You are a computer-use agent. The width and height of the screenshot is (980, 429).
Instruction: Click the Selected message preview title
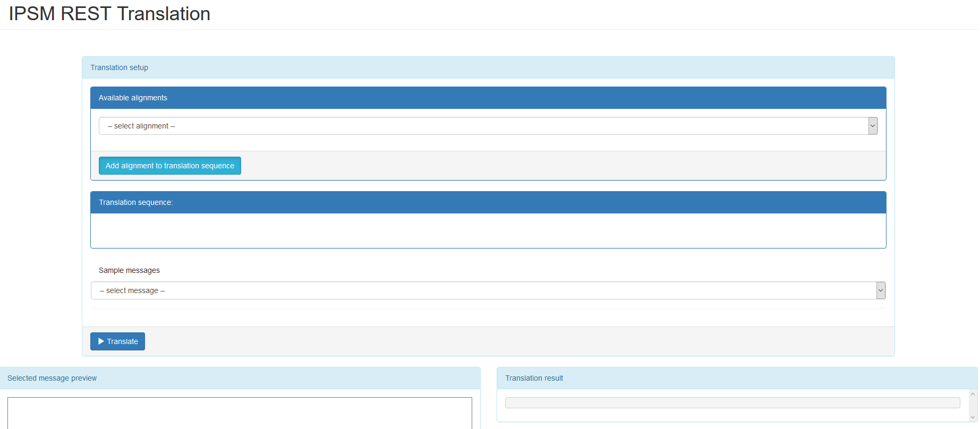pyautogui.click(x=52, y=378)
